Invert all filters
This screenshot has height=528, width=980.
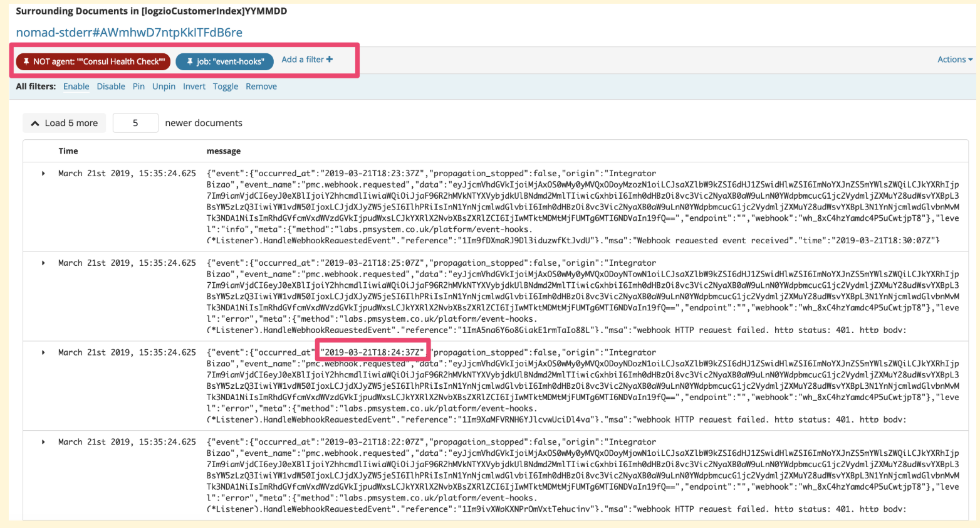(194, 87)
